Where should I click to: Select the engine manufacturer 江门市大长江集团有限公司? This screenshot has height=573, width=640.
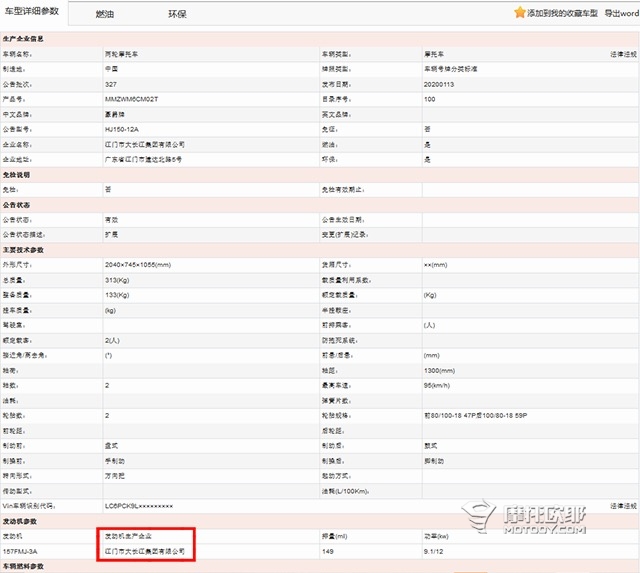(144, 552)
